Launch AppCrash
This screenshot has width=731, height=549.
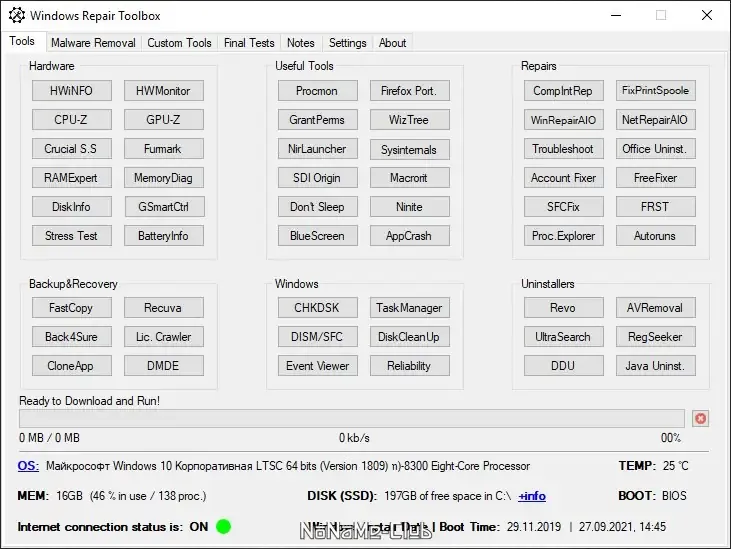click(x=410, y=236)
